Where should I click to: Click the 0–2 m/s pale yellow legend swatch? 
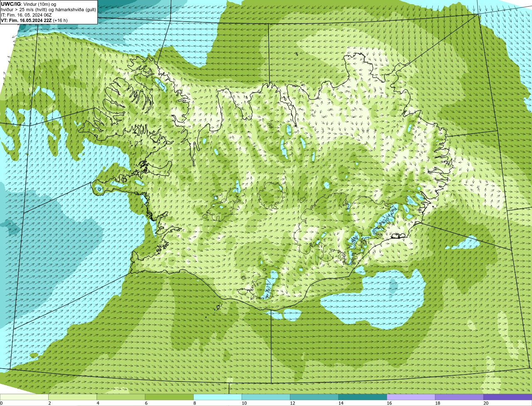coord(24,397)
